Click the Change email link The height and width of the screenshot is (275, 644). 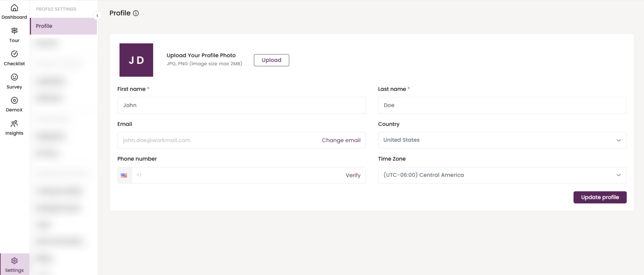341,140
